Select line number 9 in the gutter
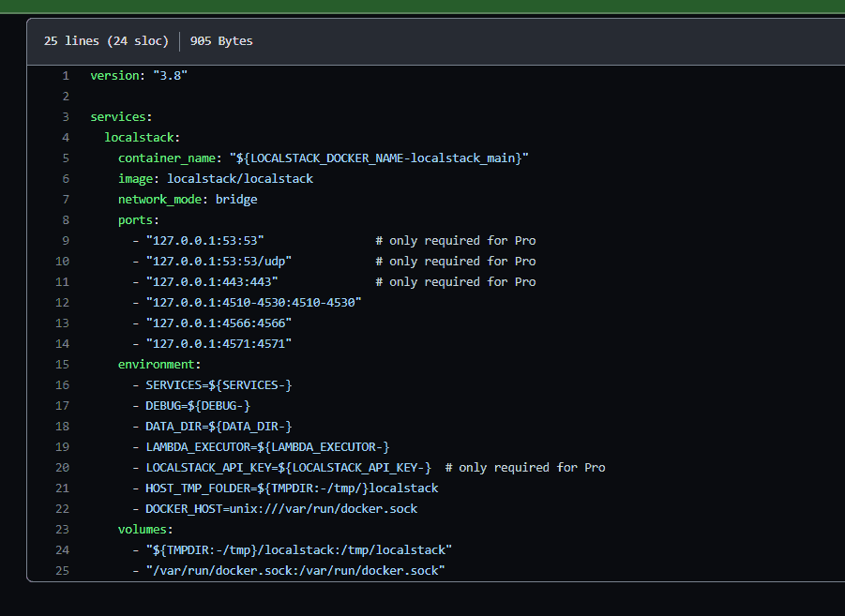 [66, 240]
